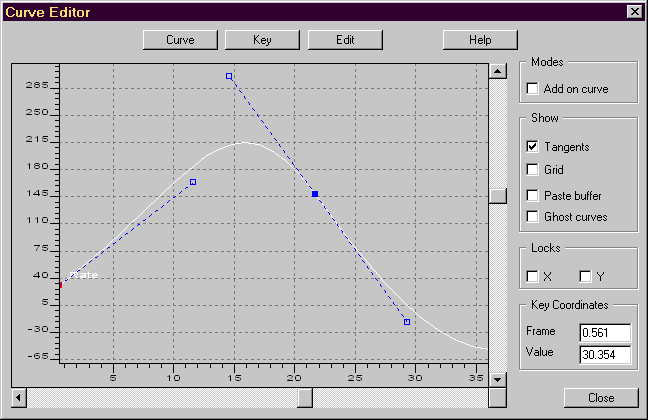Image resolution: width=648 pixels, height=420 pixels.
Task: Close the window via title bar X
Action: click(x=634, y=12)
